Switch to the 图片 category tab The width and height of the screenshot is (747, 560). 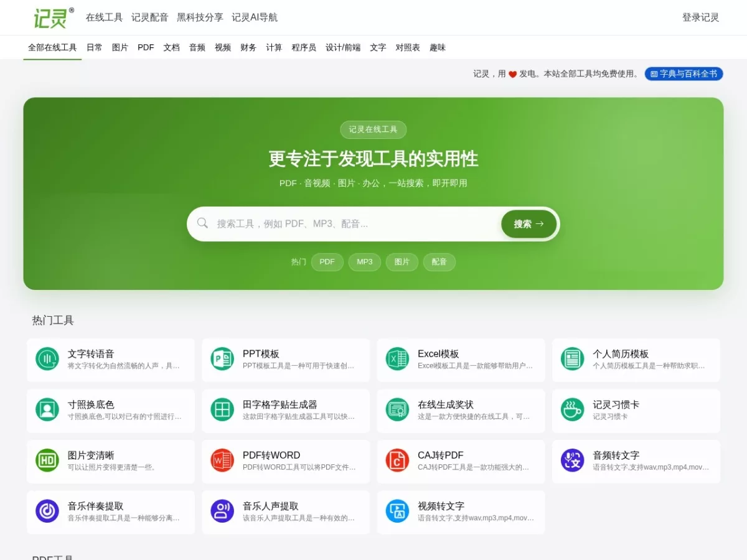click(x=120, y=47)
